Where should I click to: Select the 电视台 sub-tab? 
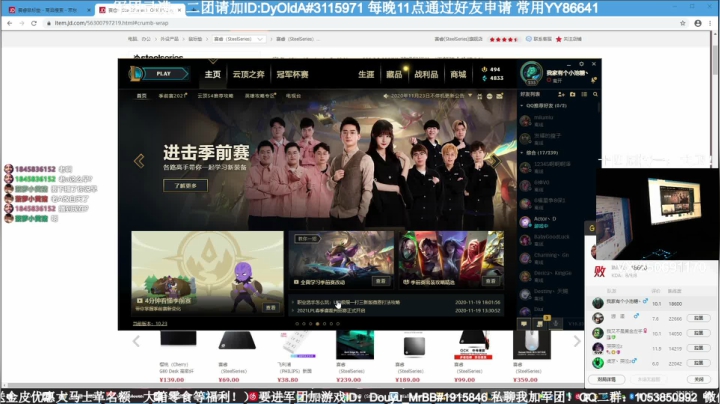pyautogui.click(x=293, y=96)
